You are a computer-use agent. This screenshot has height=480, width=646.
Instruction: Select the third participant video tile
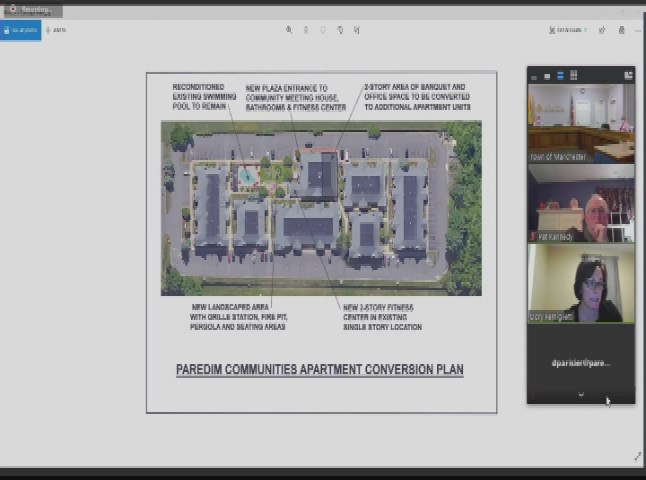click(x=581, y=283)
